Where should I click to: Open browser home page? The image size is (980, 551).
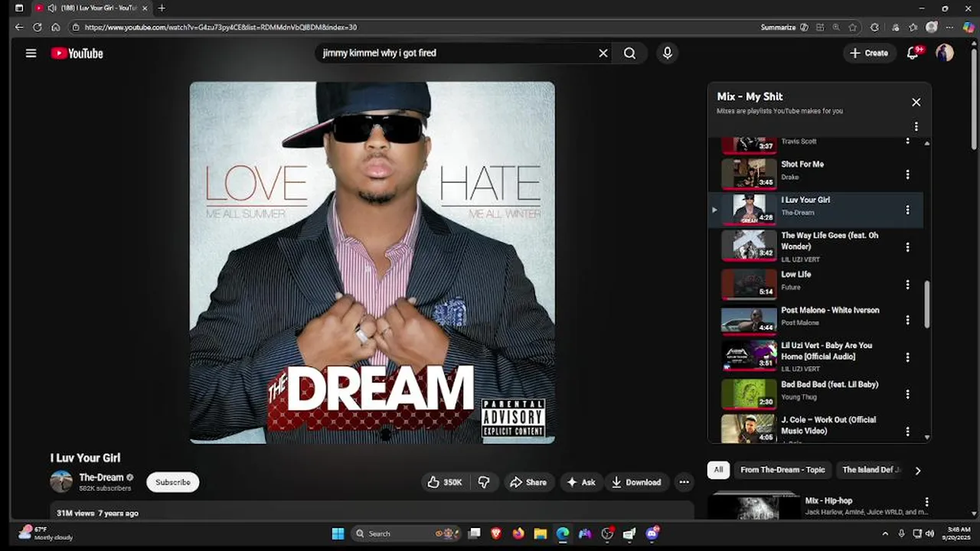(55, 27)
